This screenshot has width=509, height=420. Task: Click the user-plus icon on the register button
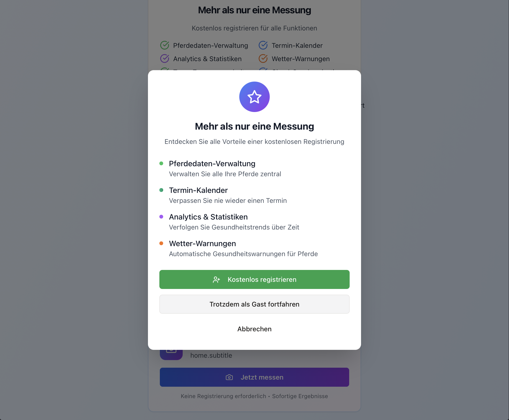pyautogui.click(x=216, y=280)
